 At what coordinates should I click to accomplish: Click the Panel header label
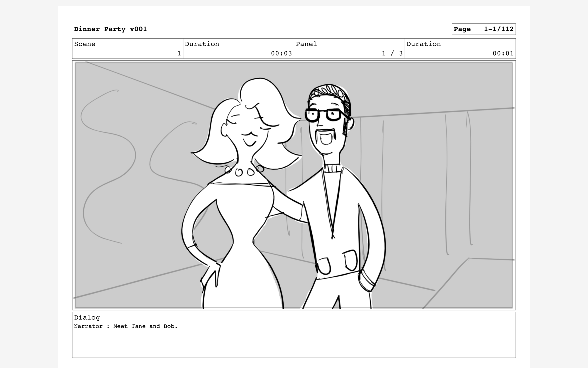tap(306, 44)
